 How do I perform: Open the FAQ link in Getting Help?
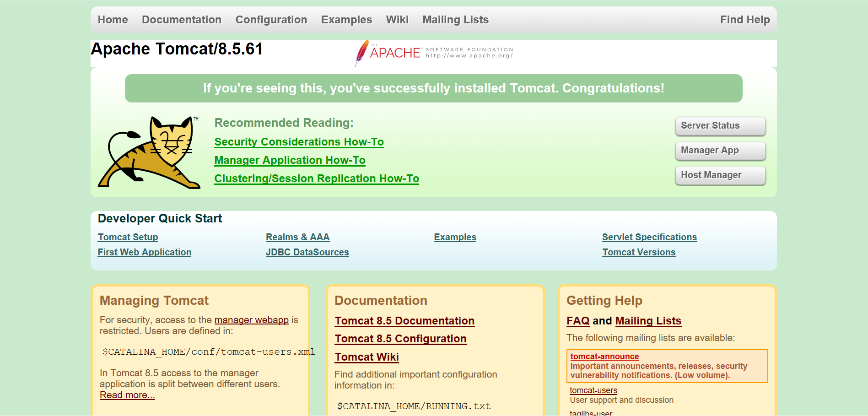coord(578,321)
